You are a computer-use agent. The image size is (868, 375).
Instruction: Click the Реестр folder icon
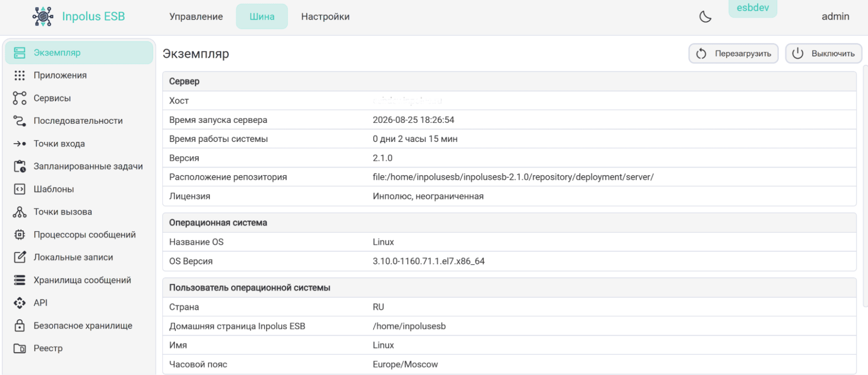pyautogui.click(x=19, y=348)
